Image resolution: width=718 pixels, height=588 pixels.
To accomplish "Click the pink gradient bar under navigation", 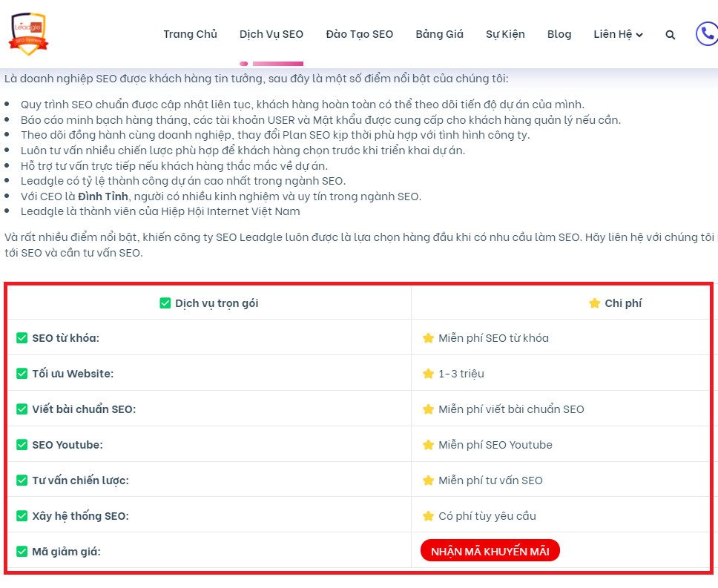I will 277,64.
